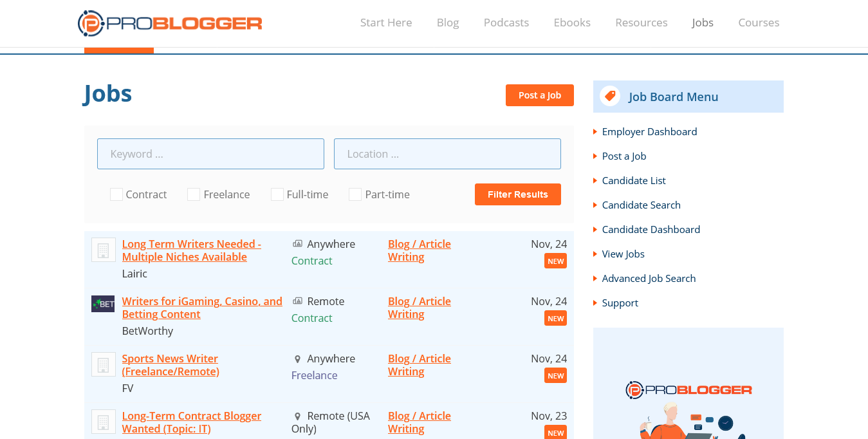The width and height of the screenshot is (868, 439).
Task: Click the Lairic company name text
Action: [x=134, y=274]
